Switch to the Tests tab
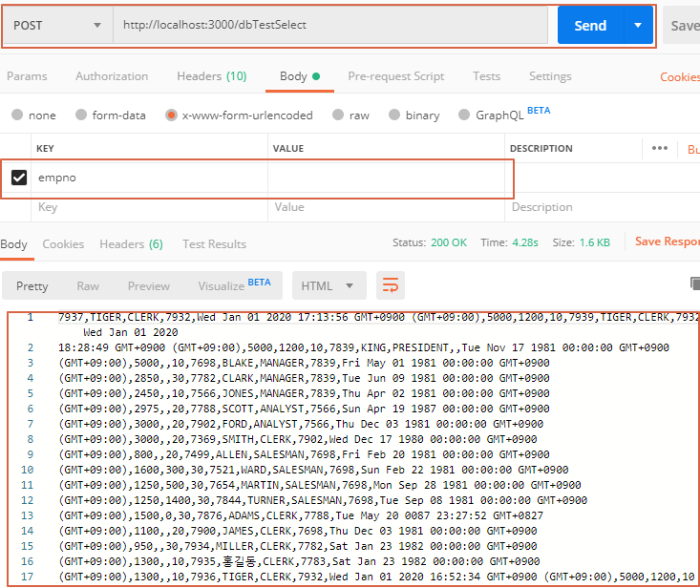Image resolution: width=700 pixels, height=588 pixels. pyautogui.click(x=487, y=76)
